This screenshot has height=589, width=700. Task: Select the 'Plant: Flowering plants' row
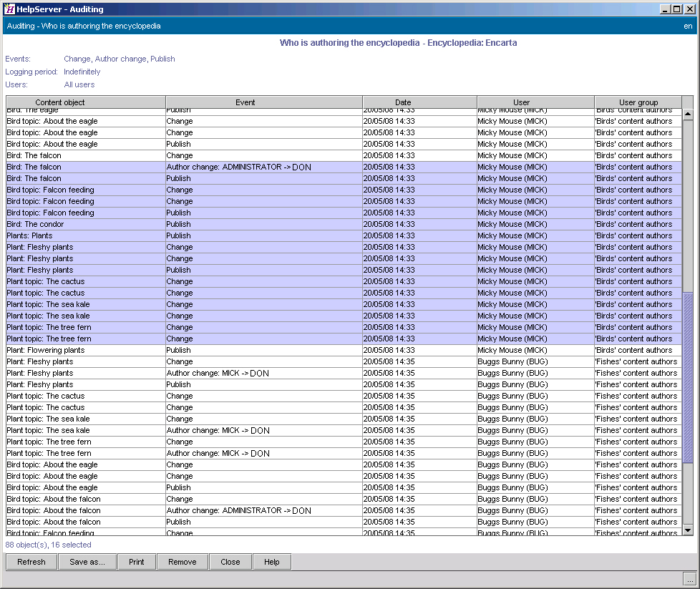click(344, 350)
